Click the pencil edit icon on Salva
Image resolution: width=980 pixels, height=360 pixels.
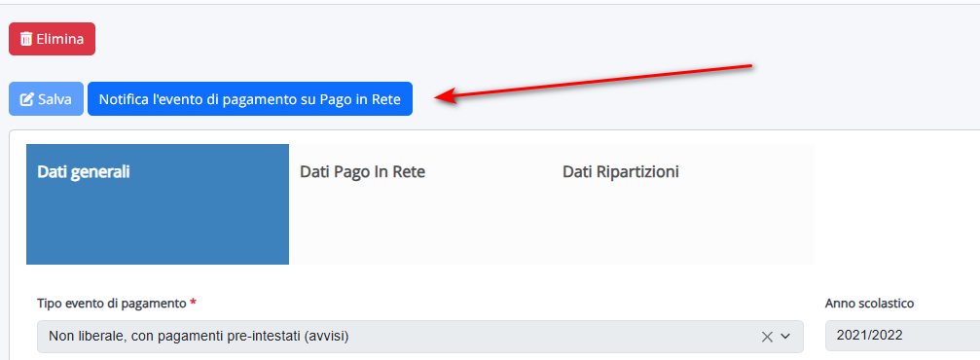click(27, 99)
